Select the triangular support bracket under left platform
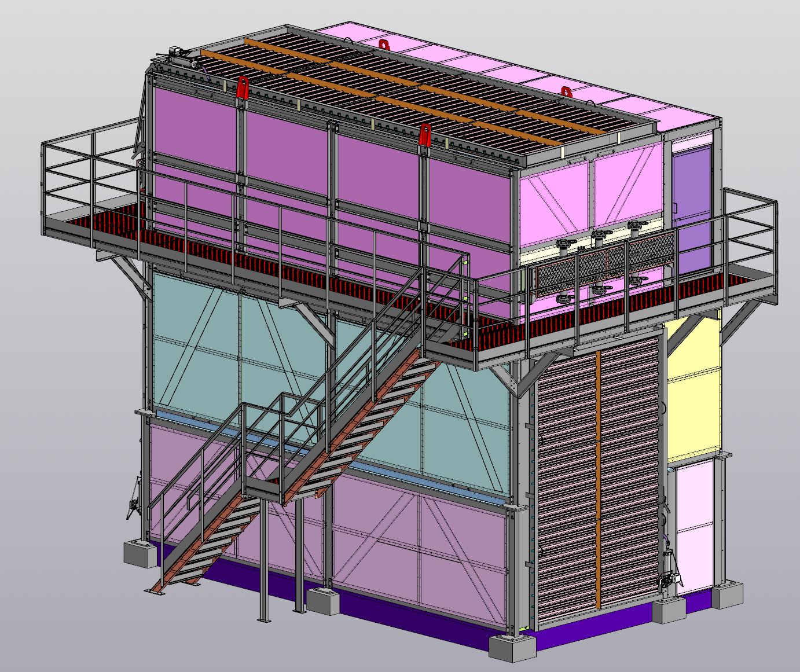Image resolution: width=800 pixels, height=672 pixels. [x=130, y=275]
